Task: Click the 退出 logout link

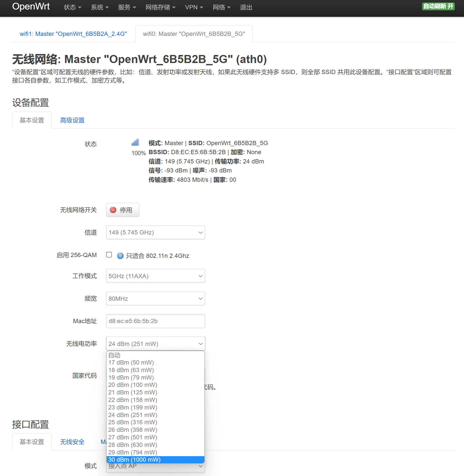Action: (246, 8)
